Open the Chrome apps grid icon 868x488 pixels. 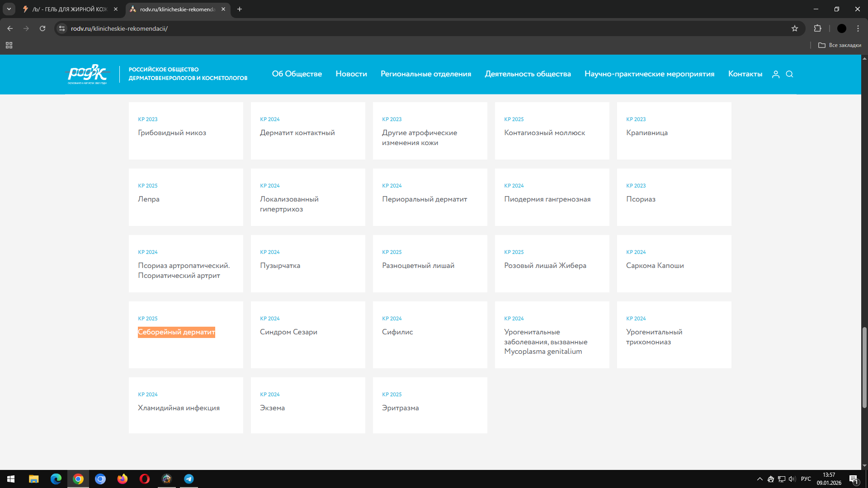[9, 45]
